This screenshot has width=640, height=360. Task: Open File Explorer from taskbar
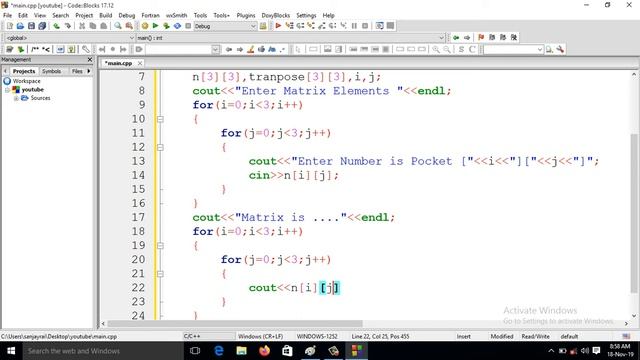tap(242, 351)
